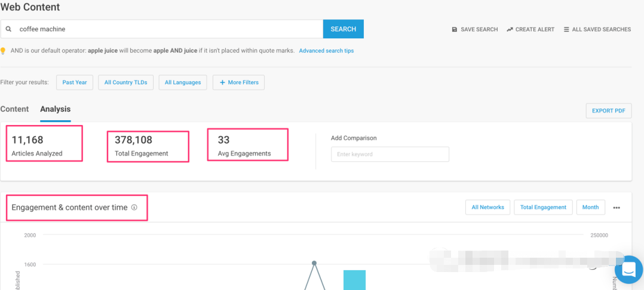This screenshot has height=290, width=644.
Task: Create an alert for this search
Action: coord(530,29)
